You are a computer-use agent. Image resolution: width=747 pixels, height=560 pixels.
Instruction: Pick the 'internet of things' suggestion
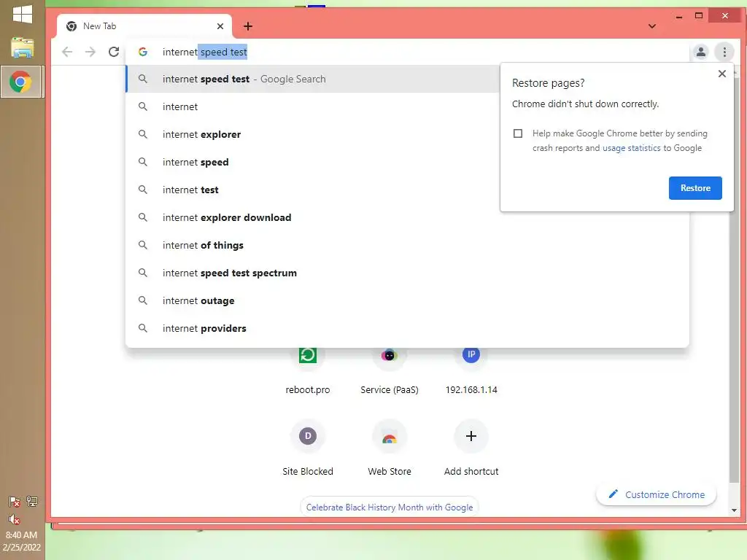click(407, 245)
